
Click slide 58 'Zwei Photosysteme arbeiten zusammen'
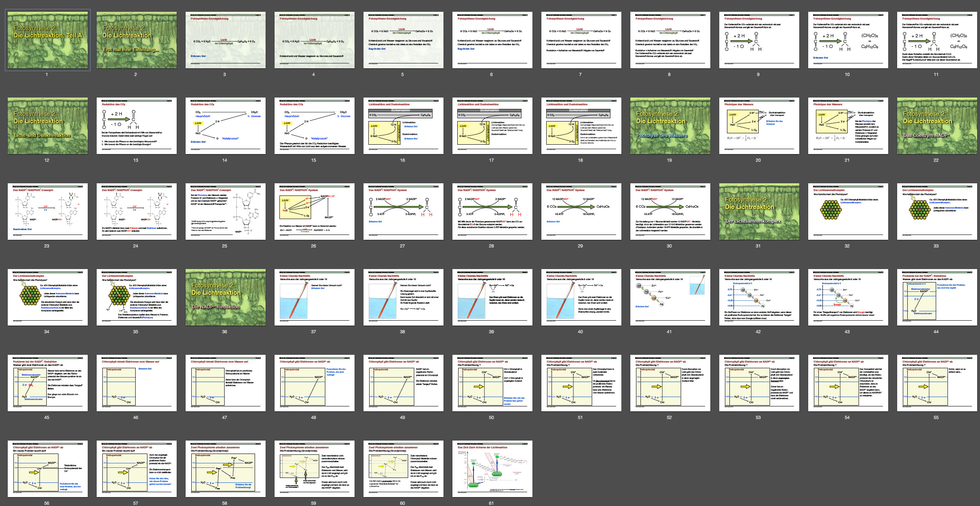tap(225, 469)
